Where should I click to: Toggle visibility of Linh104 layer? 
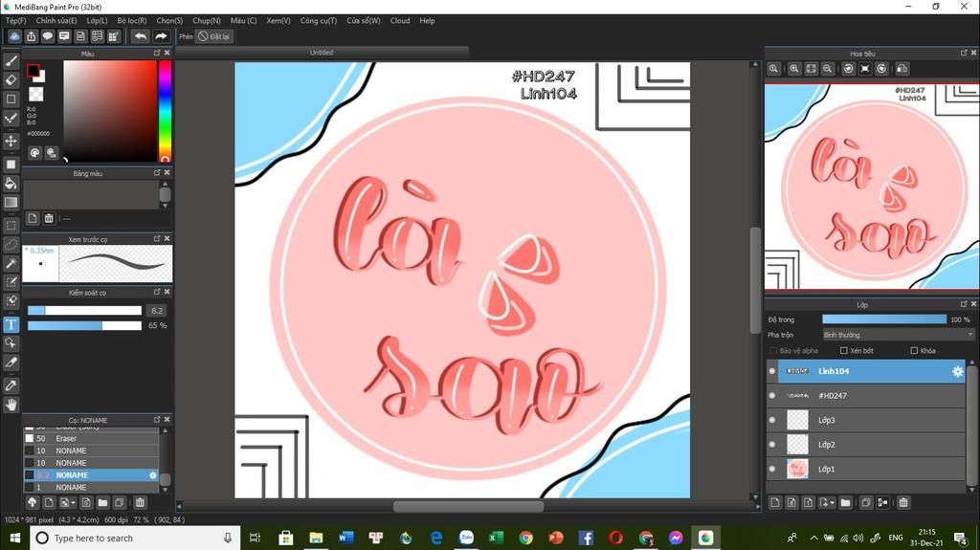point(772,371)
